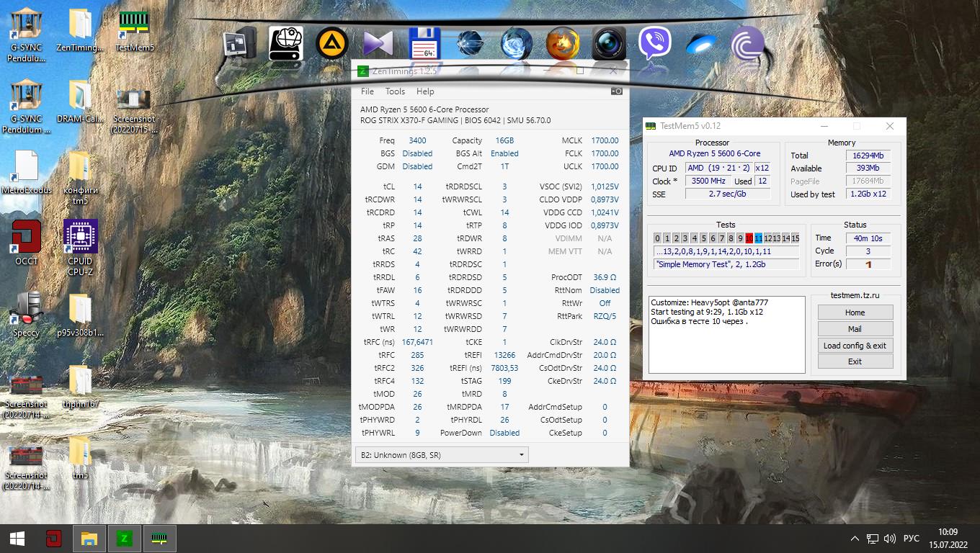Select the ZenTimings folder on desktop

point(81,31)
